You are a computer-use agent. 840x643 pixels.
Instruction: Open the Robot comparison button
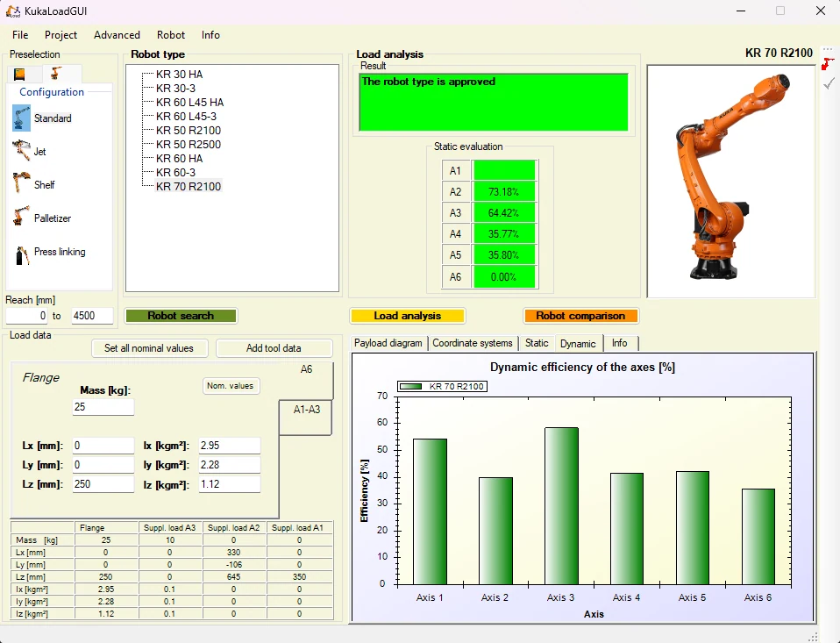pyautogui.click(x=580, y=316)
